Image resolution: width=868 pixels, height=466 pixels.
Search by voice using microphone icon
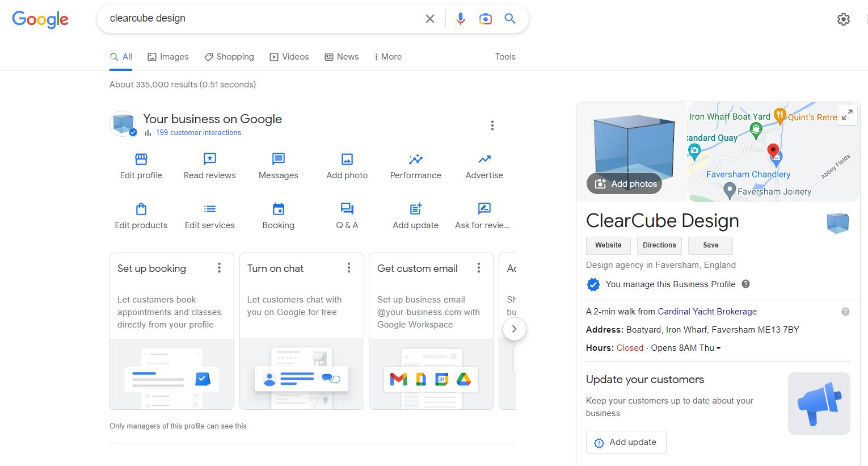[x=461, y=19]
